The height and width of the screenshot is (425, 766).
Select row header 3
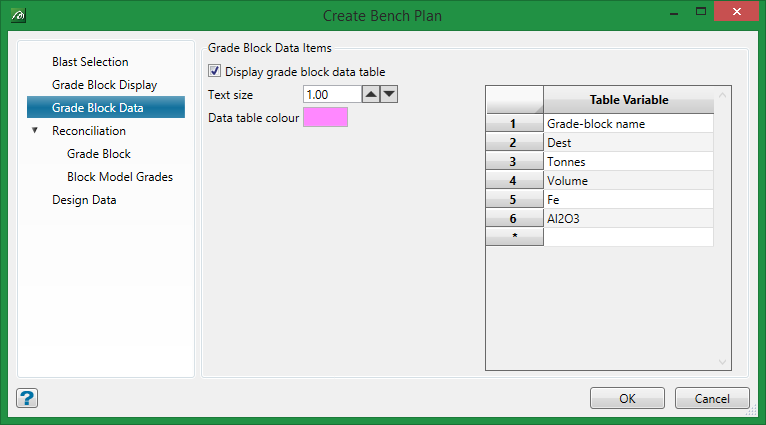[x=515, y=161]
